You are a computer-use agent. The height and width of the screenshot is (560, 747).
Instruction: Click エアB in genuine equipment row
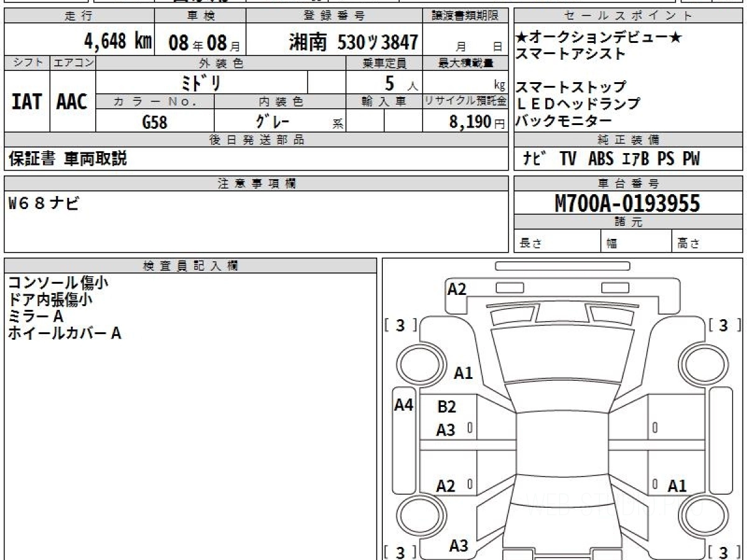pos(635,159)
